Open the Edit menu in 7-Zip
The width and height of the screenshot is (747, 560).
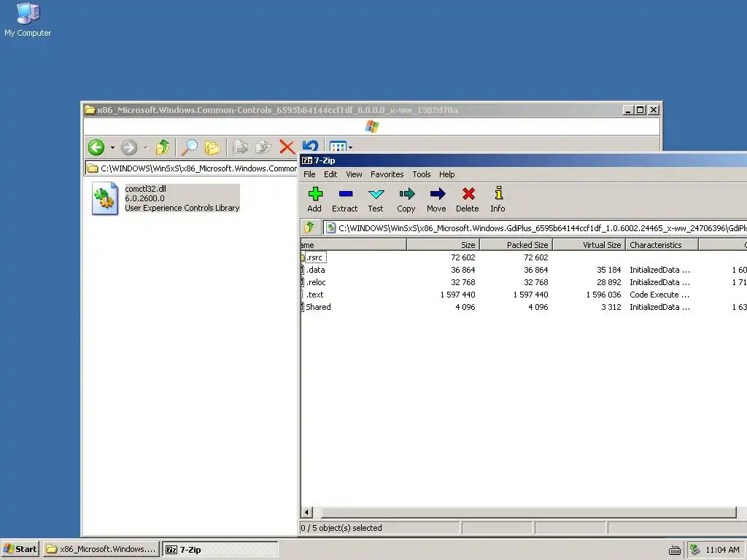pos(330,174)
